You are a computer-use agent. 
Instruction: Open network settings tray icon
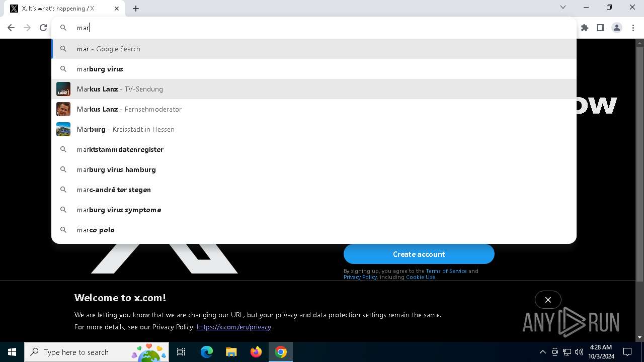pyautogui.click(x=567, y=352)
